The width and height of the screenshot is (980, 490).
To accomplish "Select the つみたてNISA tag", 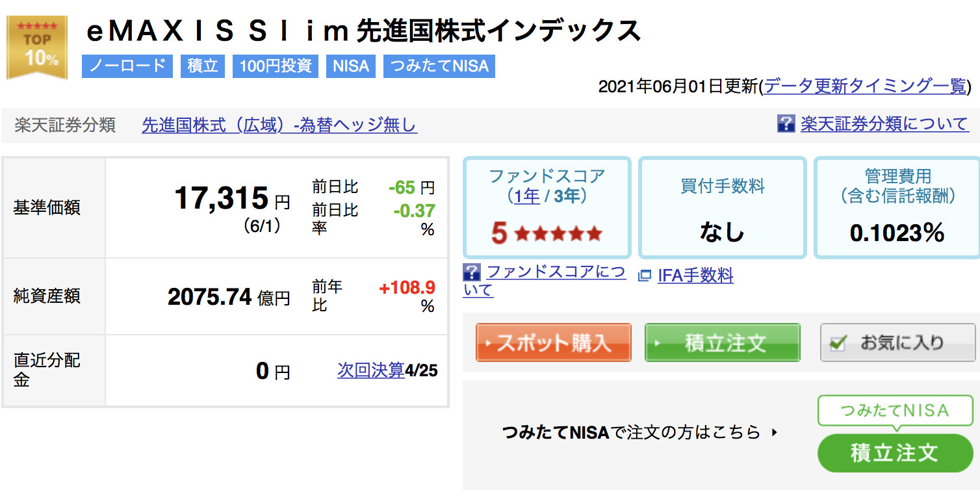I will (x=439, y=66).
